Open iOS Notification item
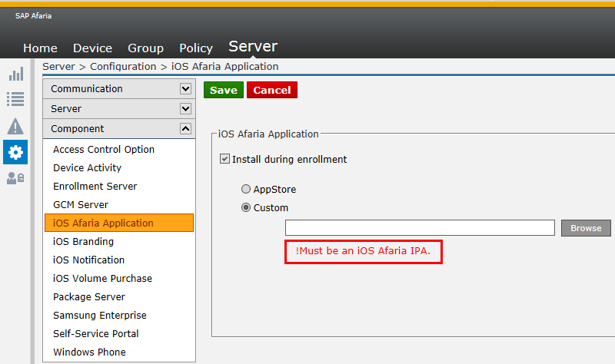 88,260
